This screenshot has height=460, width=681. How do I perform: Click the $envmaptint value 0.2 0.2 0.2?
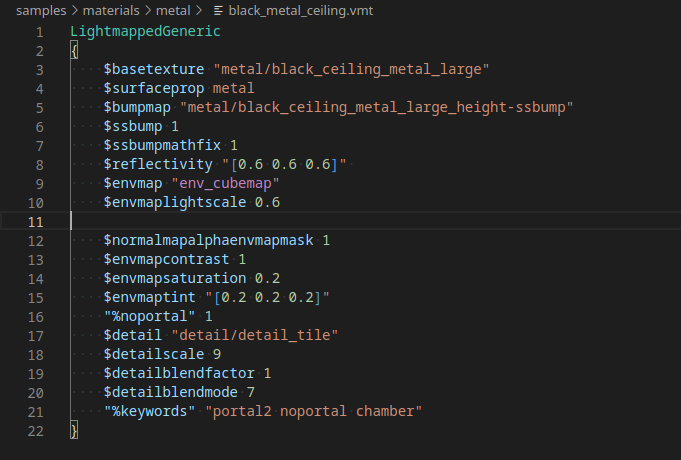267,298
